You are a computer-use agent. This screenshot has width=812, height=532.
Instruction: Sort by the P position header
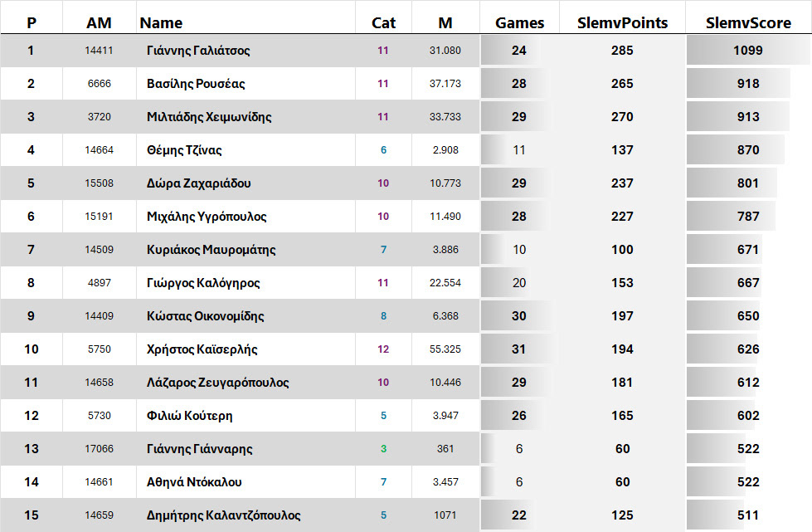pos(32,22)
